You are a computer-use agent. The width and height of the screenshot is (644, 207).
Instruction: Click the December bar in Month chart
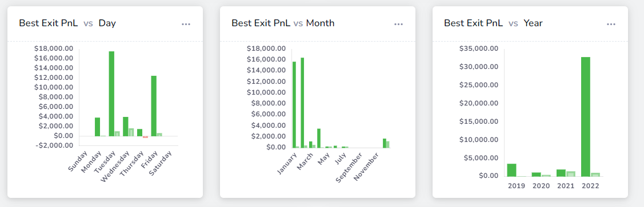pos(385,143)
